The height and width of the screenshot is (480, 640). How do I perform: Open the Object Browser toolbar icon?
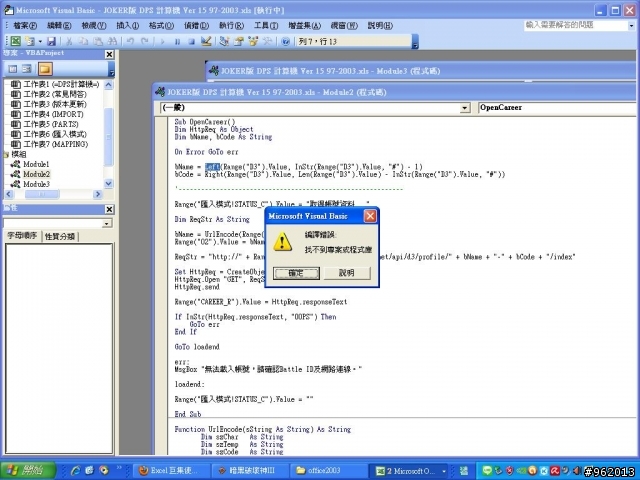(253, 41)
